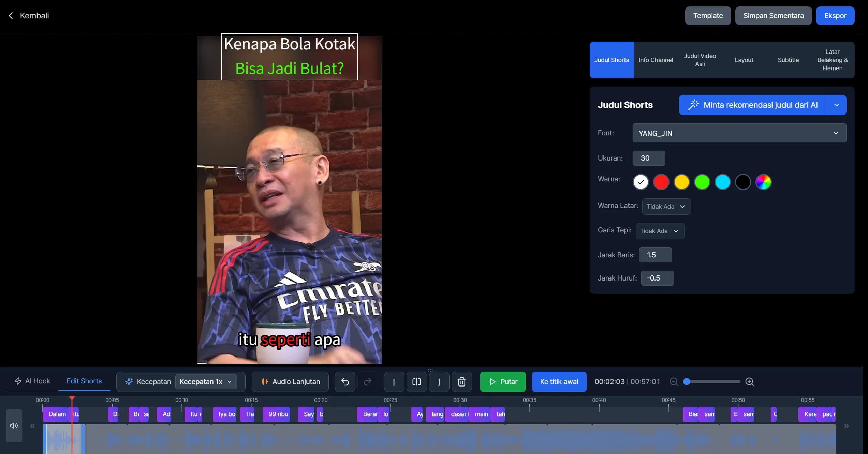Select the white title color
Screen dimensions: 868x454
click(641, 182)
